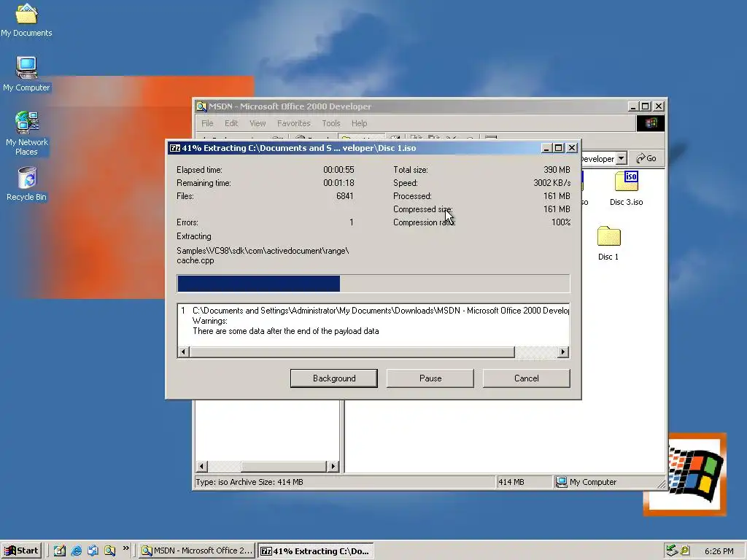This screenshot has width=747, height=560.
Task: Click the blue extraction progress bar
Action: coord(259,284)
